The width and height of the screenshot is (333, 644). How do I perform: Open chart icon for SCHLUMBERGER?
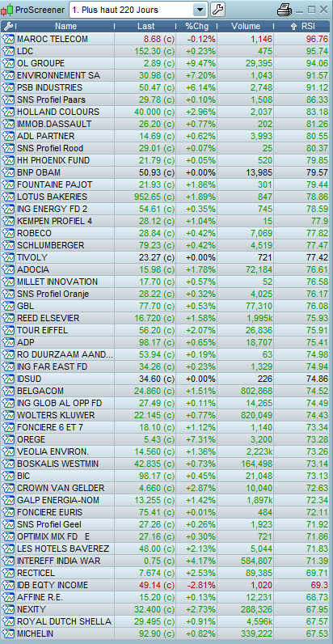click(x=8, y=246)
